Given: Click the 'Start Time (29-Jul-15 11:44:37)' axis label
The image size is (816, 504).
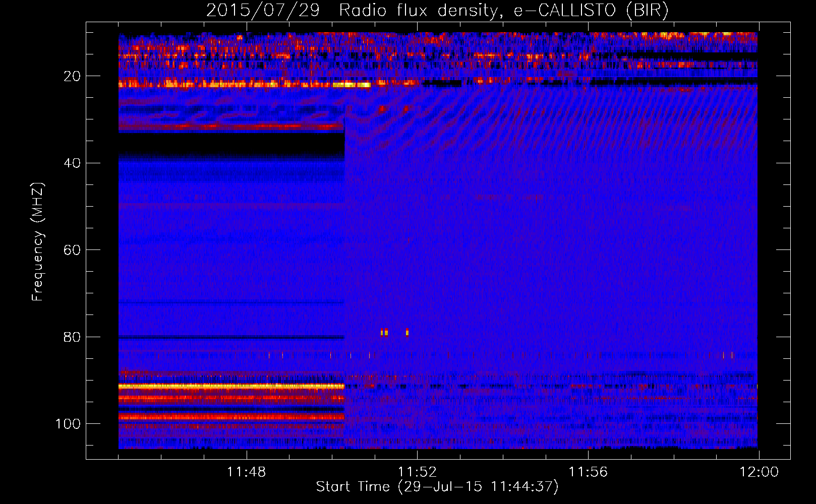Looking at the screenshot, I should [x=437, y=487].
